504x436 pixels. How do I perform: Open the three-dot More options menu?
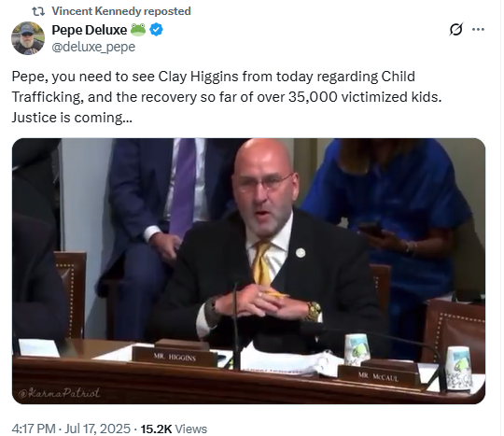(x=478, y=30)
